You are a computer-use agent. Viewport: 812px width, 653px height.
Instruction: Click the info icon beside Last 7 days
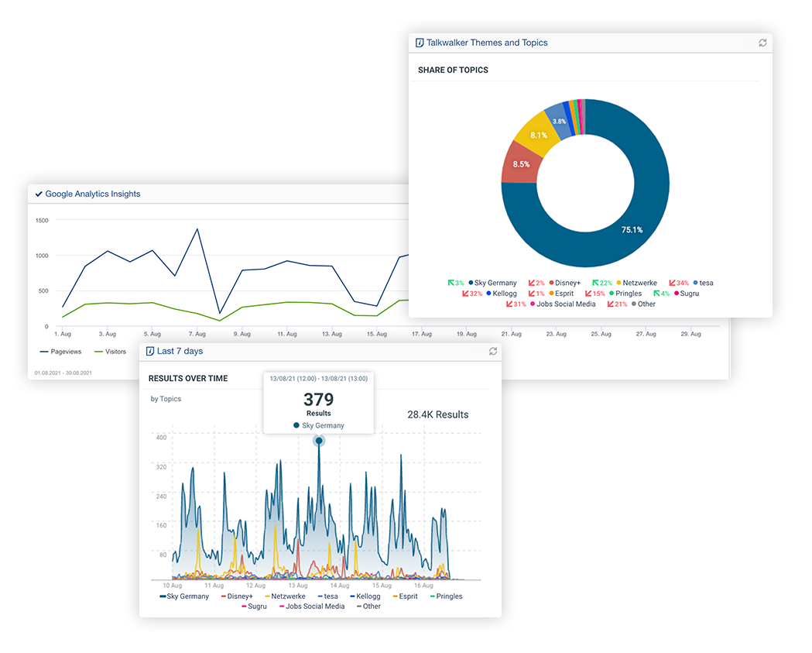click(150, 352)
